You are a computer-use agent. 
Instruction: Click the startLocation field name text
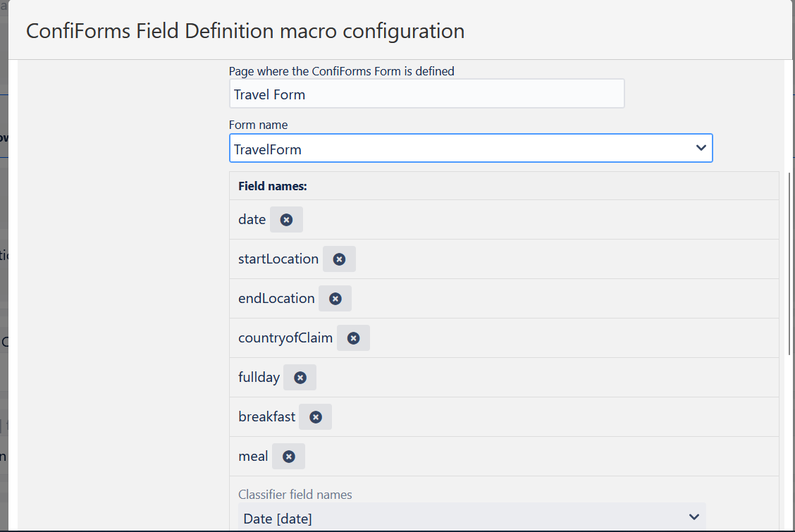click(x=278, y=259)
